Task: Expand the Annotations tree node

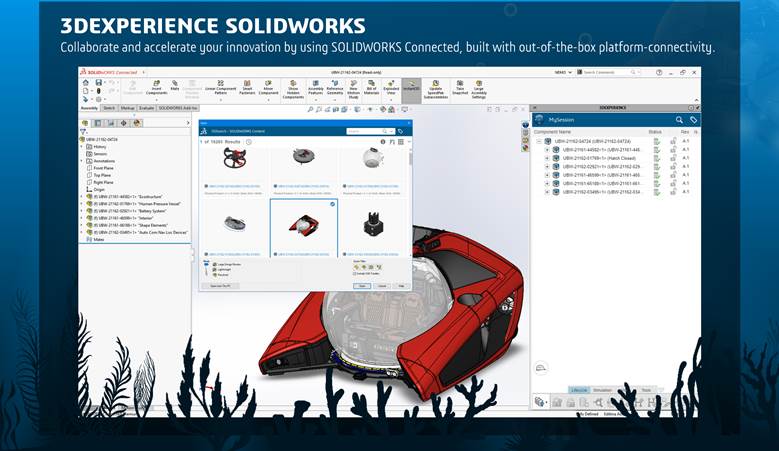Action: 83,160
